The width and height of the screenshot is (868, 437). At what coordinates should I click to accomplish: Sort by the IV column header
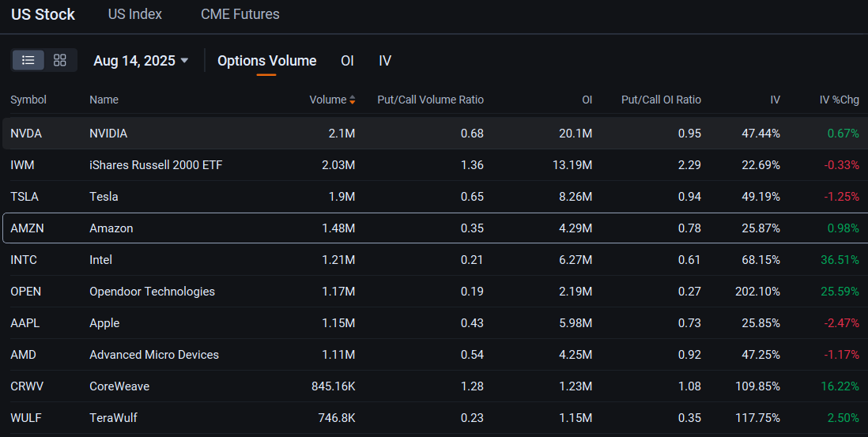(775, 100)
